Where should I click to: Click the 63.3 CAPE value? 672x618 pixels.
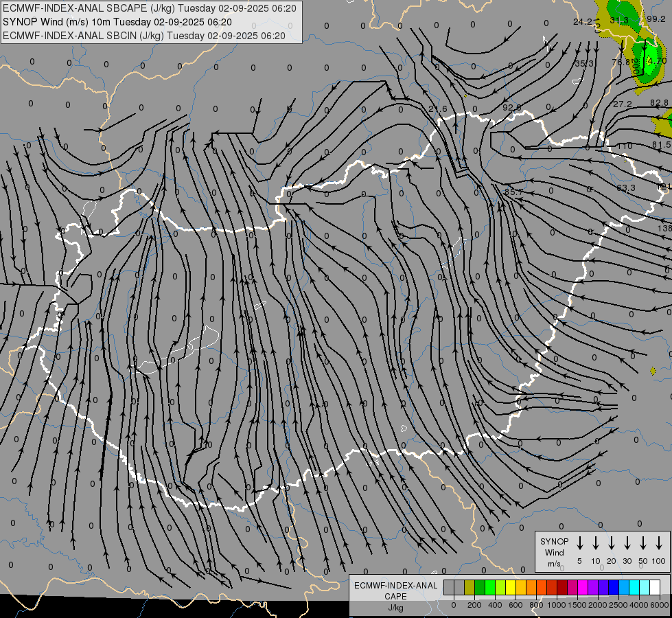pyautogui.click(x=626, y=188)
